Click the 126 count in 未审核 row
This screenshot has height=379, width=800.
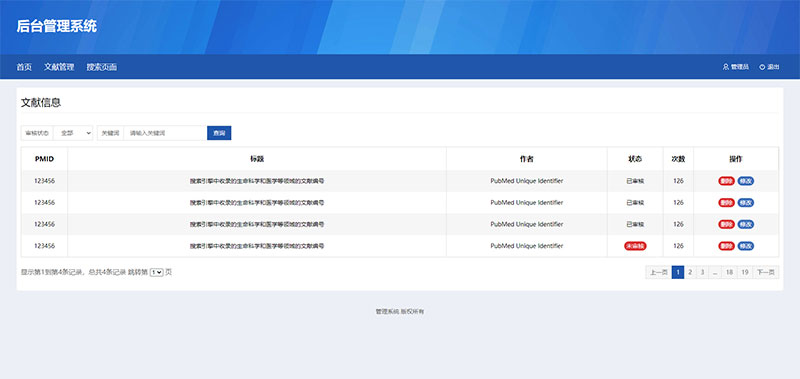coord(678,246)
